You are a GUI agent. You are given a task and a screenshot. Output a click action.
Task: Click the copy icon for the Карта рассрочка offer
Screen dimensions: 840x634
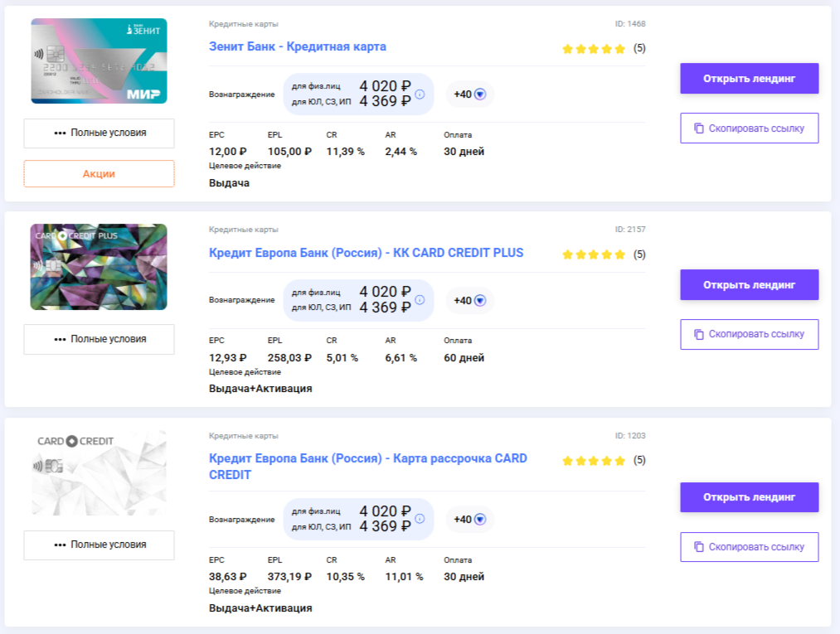pos(699,547)
